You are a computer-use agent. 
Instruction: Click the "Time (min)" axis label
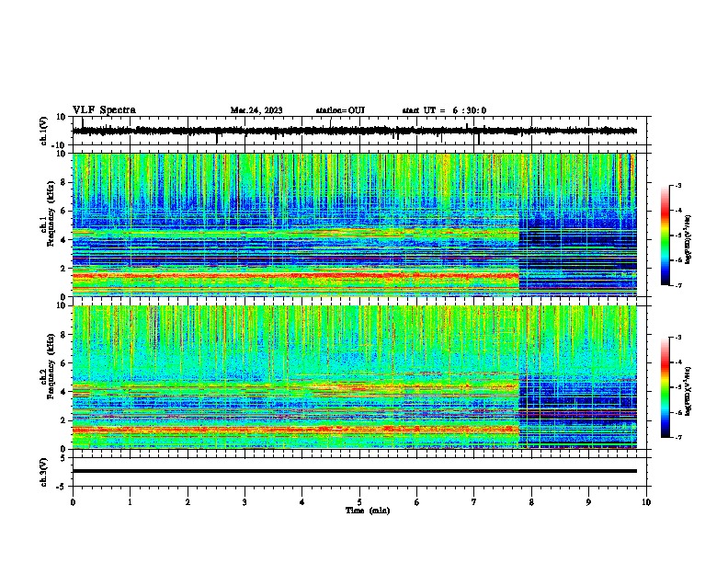(368, 511)
